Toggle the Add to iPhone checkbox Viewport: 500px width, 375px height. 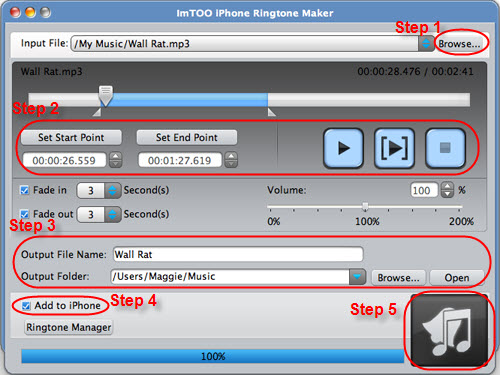[x=26, y=306]
